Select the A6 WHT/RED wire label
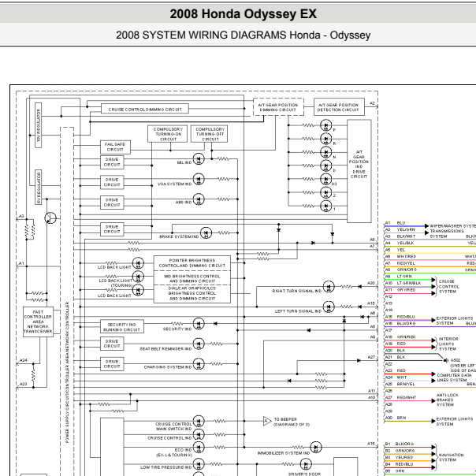 tap(400, 256)
